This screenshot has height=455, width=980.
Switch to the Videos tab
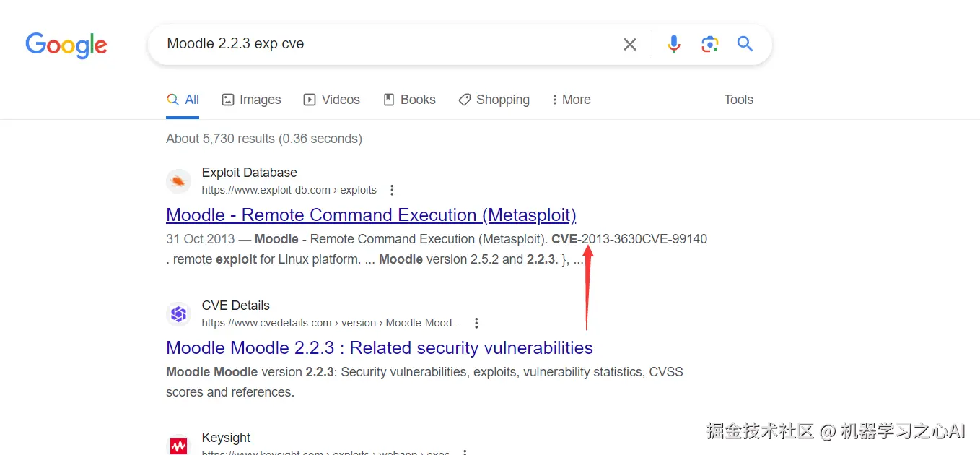pos(331,100)
